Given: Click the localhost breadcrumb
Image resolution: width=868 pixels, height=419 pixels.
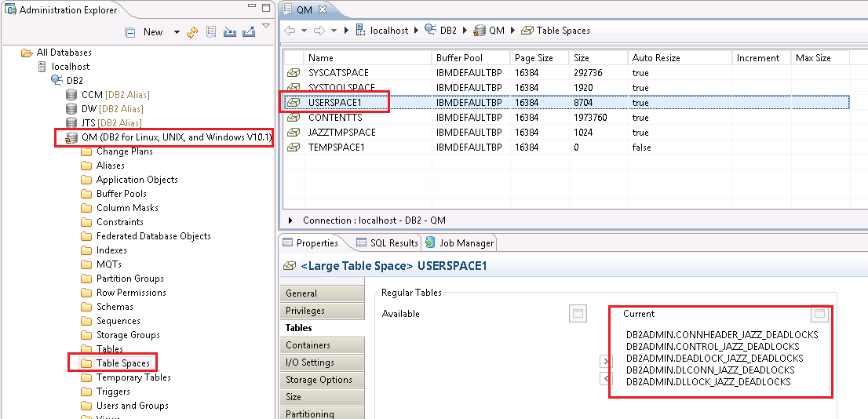Looking at the screenshot, I should (x=382, y=31).
